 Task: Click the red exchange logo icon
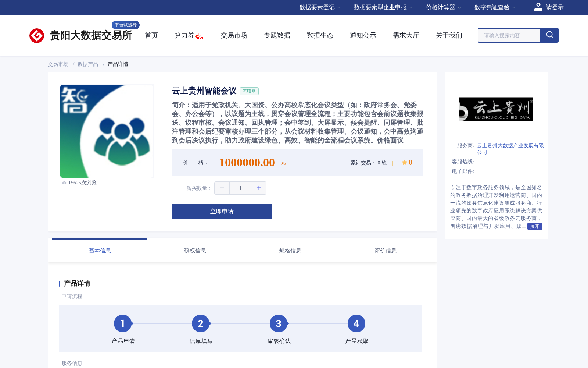pos(37,36)
